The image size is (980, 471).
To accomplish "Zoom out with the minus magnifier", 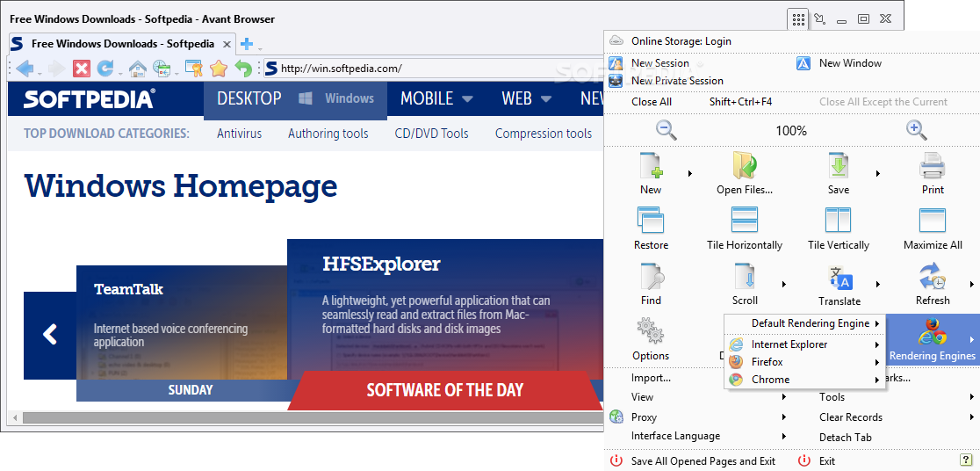I will pos(667,130).
